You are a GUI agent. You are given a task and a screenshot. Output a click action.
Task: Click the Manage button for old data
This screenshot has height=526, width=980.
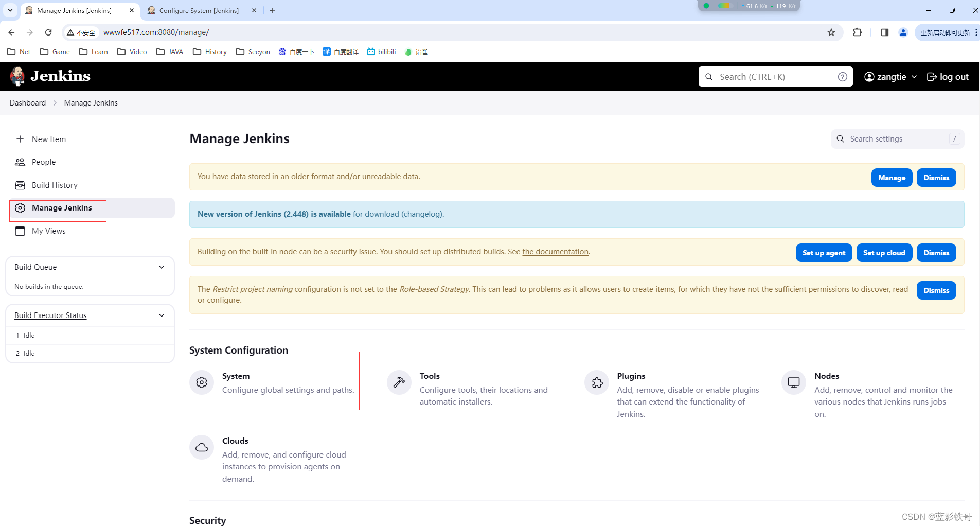point(892,178)
